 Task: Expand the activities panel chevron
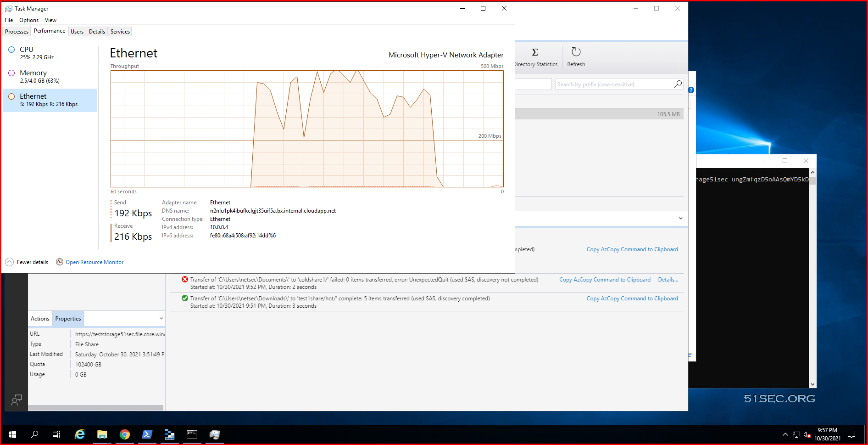click(x=680, y=218)
